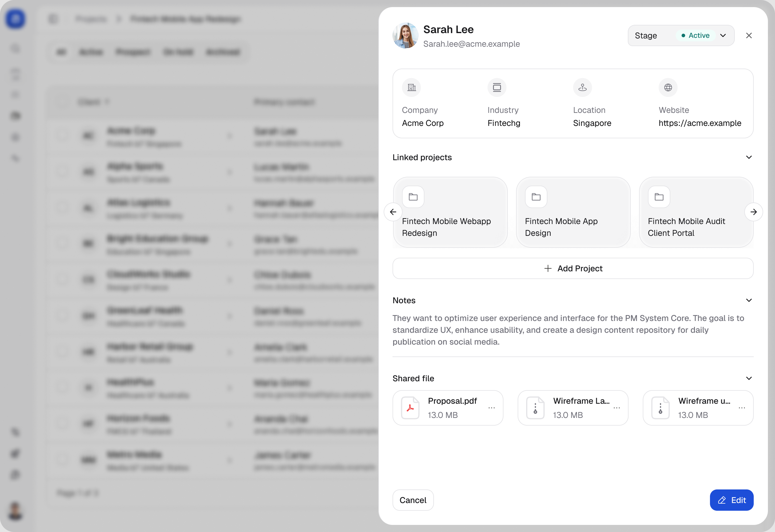Click the Add Project button
Image resolution: width=775 pixels, height=532 pixels.
[573, 268]
